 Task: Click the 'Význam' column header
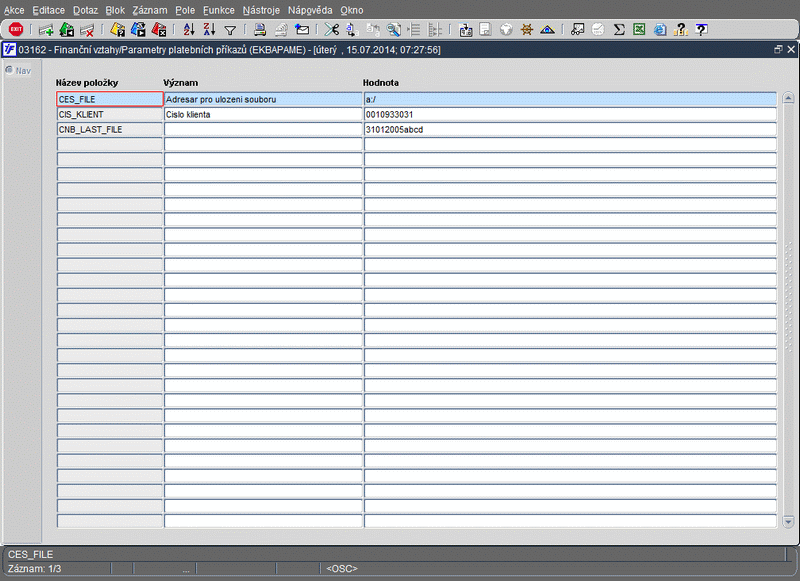click(x=181, y=83)
